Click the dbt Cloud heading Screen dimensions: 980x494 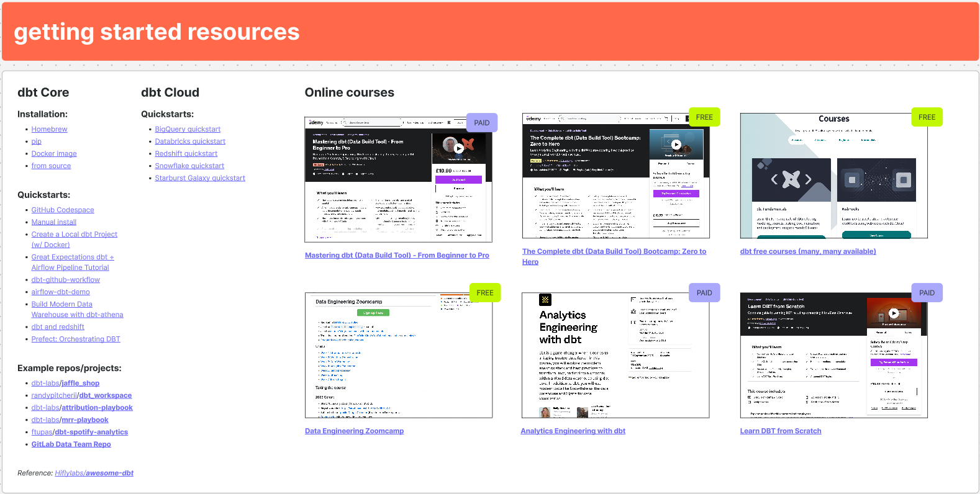pos(170,92)
